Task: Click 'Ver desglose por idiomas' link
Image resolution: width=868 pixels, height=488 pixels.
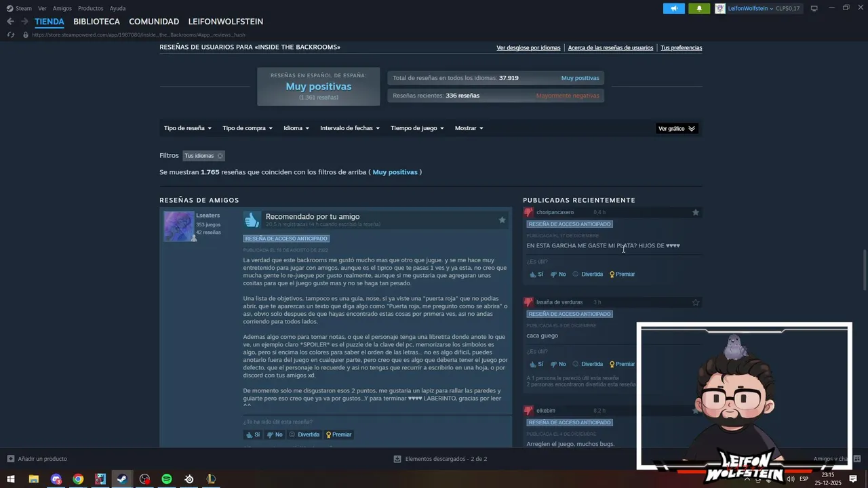Action: click(x=528, y=48)
